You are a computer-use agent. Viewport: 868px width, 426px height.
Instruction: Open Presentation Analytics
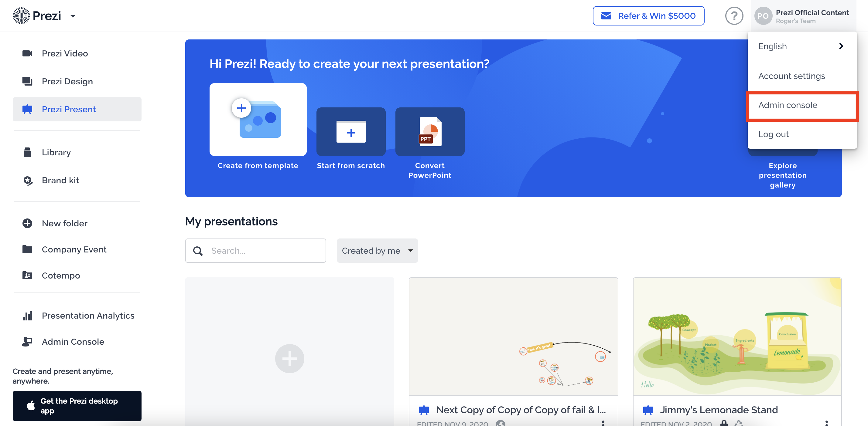pyautogui.click(x=88, y=316)
